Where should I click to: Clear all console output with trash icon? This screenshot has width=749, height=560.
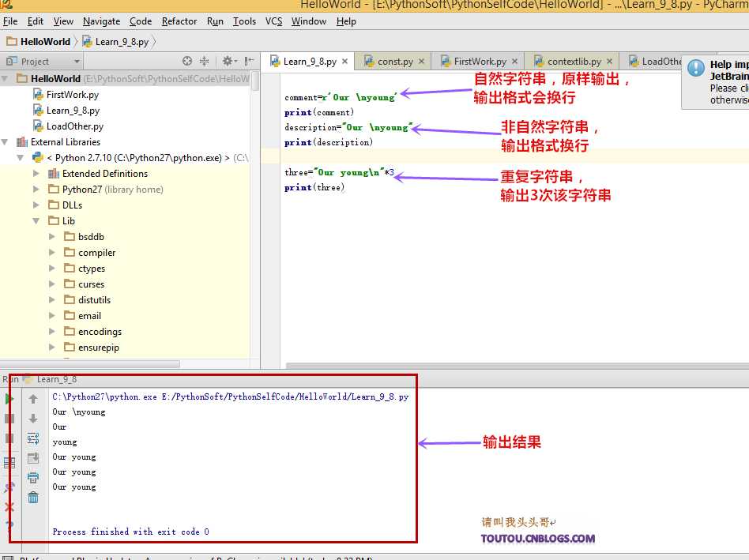33,496
